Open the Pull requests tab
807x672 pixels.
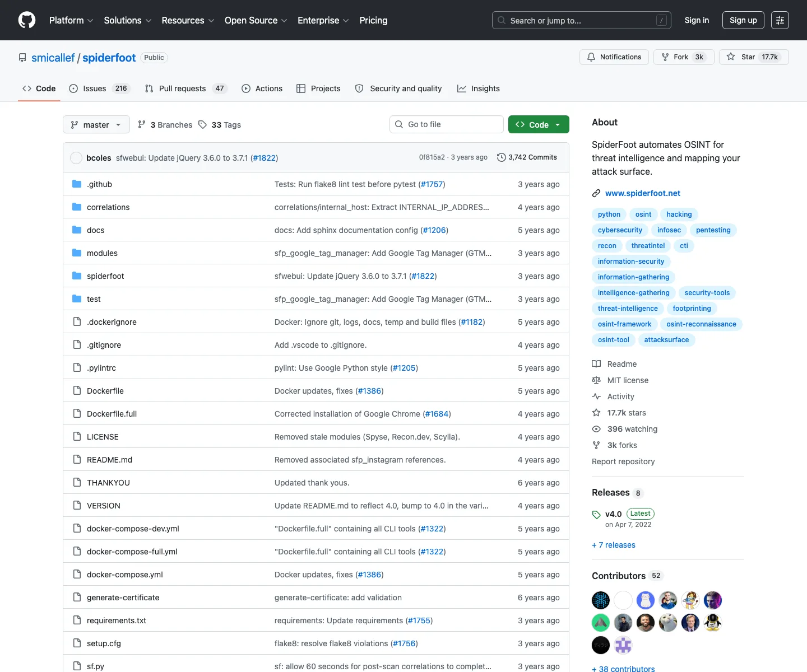[185, 88]
